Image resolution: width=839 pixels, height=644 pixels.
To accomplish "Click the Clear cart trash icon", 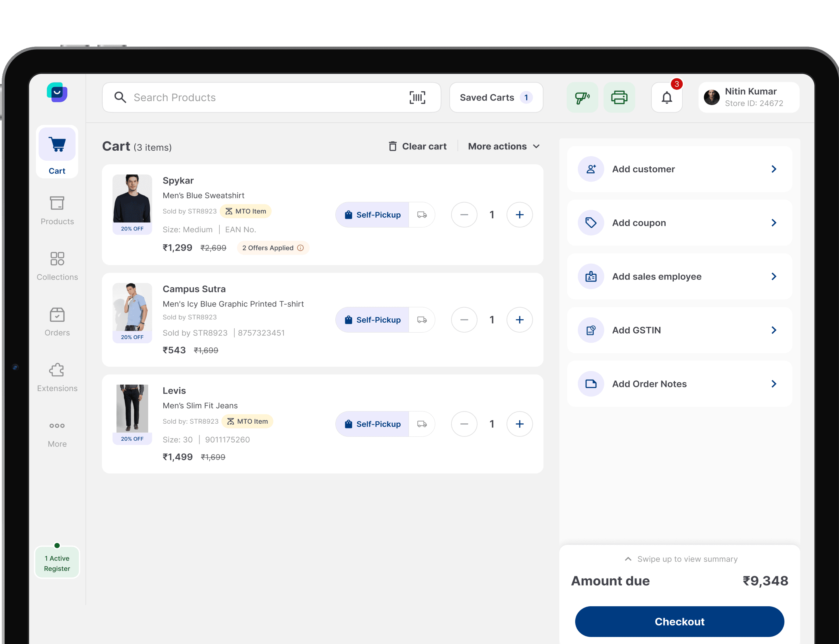I will (x=392, y=146).
